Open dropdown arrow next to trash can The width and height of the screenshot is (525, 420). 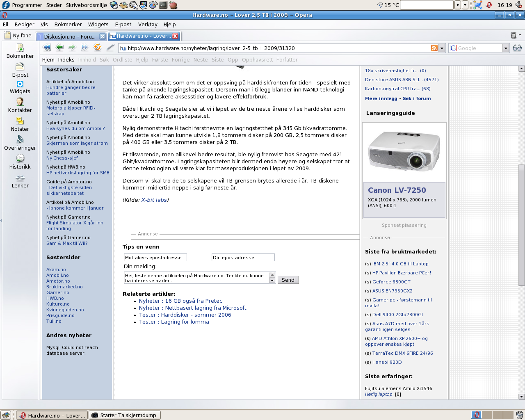(x=520, y=35)
